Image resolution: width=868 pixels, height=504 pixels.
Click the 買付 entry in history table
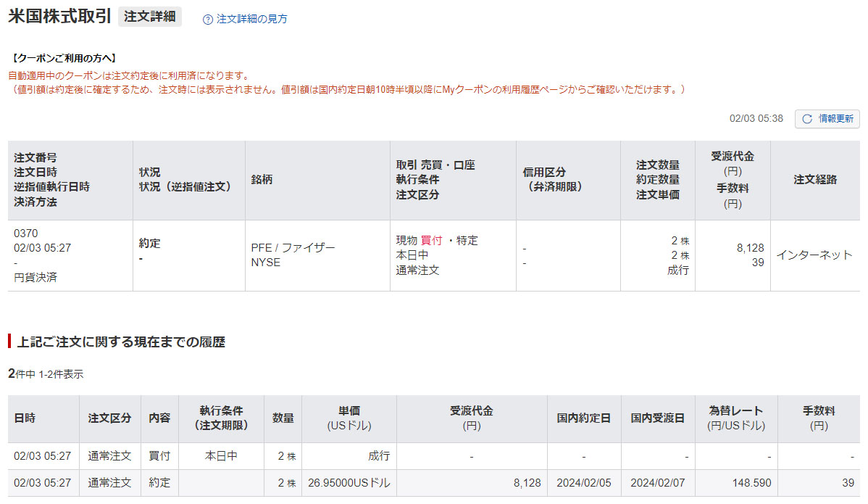159,456
